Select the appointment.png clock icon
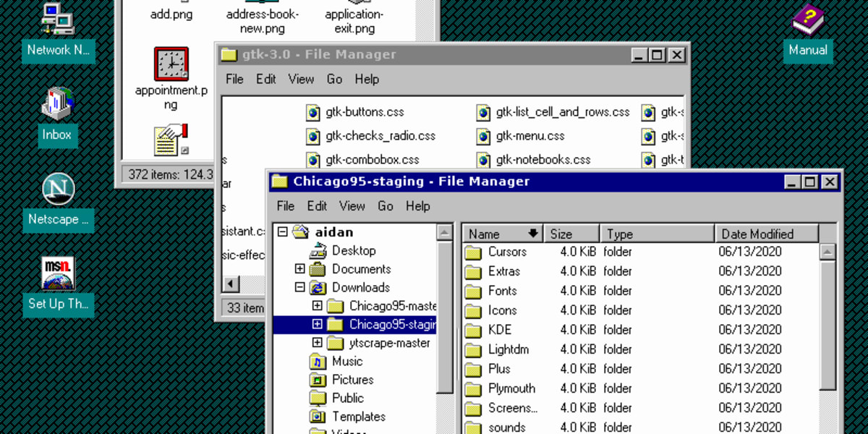Viewport: 868px width, 434px height. click(x=171, y=64)
